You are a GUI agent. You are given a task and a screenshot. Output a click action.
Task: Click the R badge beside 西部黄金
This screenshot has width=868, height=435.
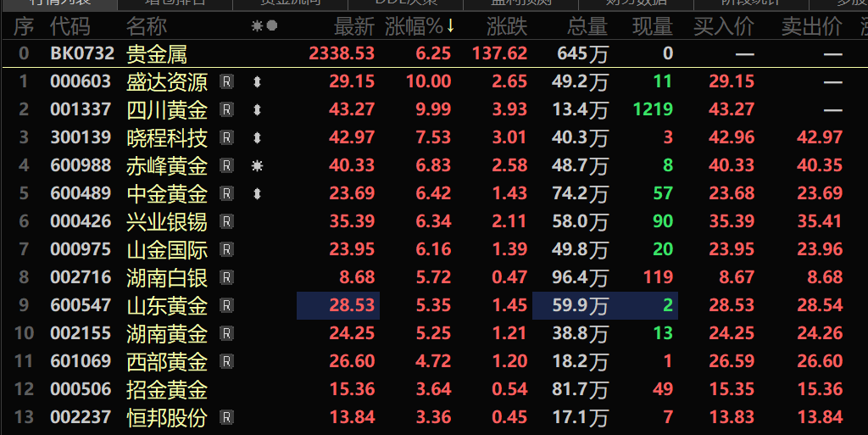pos(226,361)
